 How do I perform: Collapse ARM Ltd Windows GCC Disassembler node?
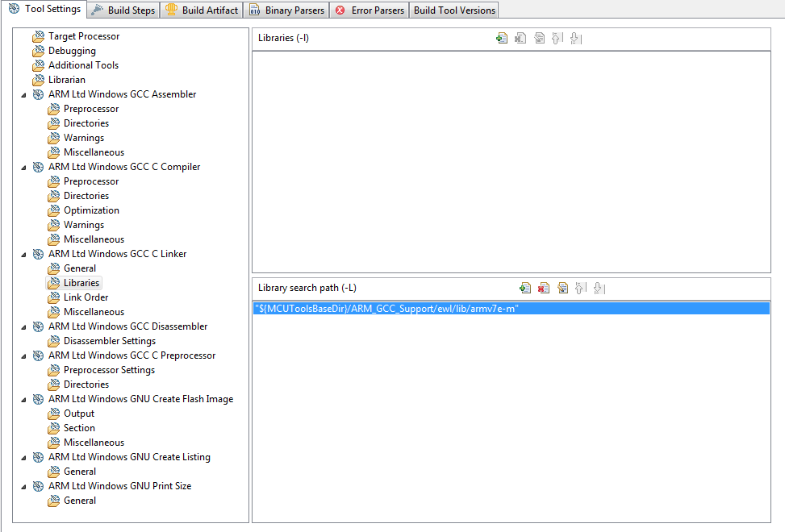[x=23, y=327]
